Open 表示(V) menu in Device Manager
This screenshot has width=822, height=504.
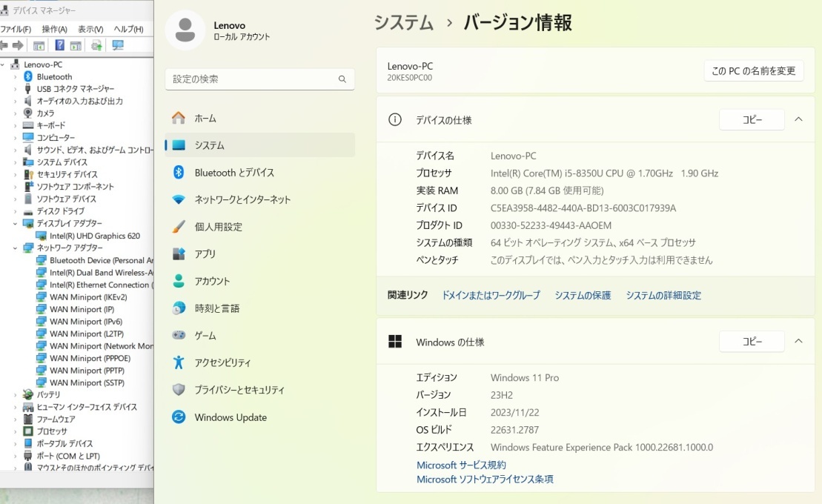90,29
